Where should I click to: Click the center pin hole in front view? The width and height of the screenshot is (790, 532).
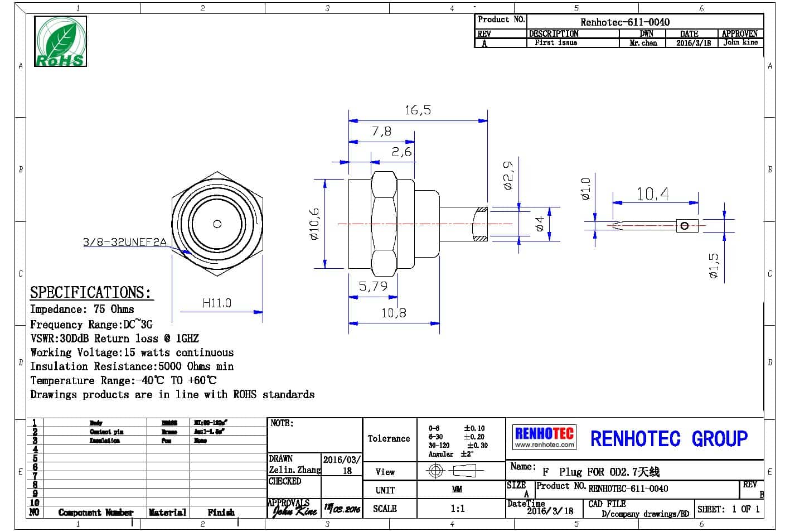217,224
